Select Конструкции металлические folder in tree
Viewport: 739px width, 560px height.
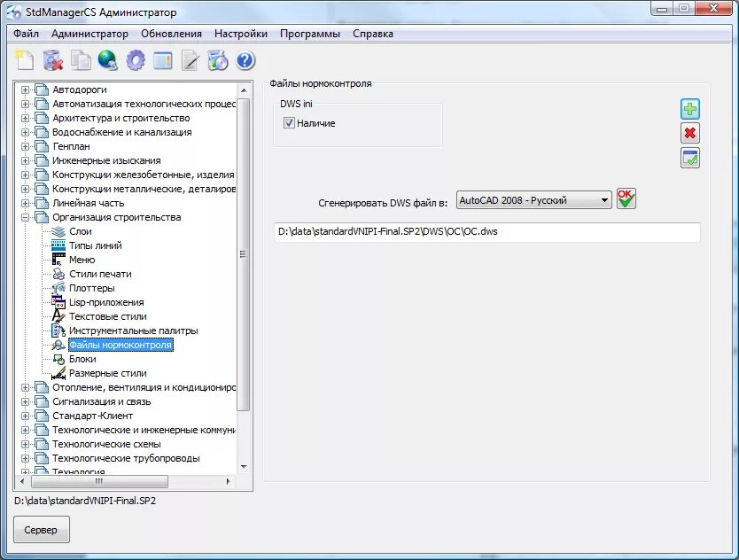[144, 189]
